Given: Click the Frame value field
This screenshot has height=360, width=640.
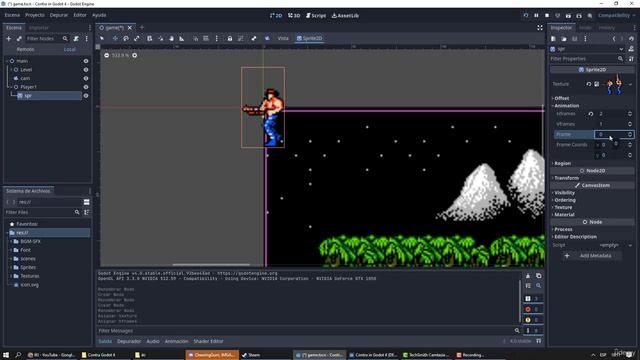Looking at the screenshot, I should tap(614, 134).
